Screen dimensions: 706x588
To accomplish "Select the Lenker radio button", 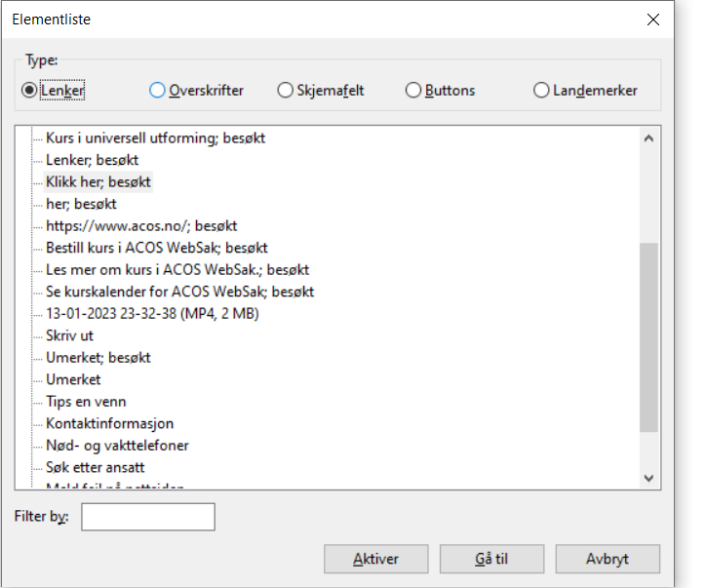I will click(x=29, y=90).
